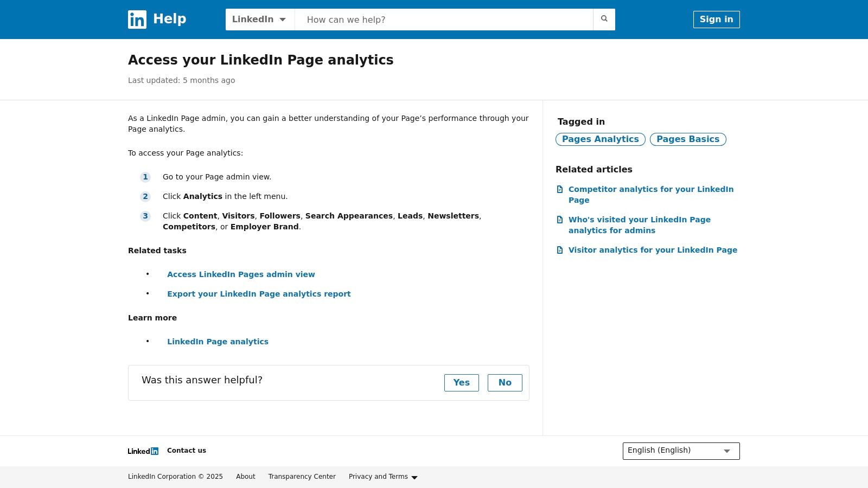Click the LinkedIn logo in the header
This screenshot has width=868, height=488.
pos(137,20)
